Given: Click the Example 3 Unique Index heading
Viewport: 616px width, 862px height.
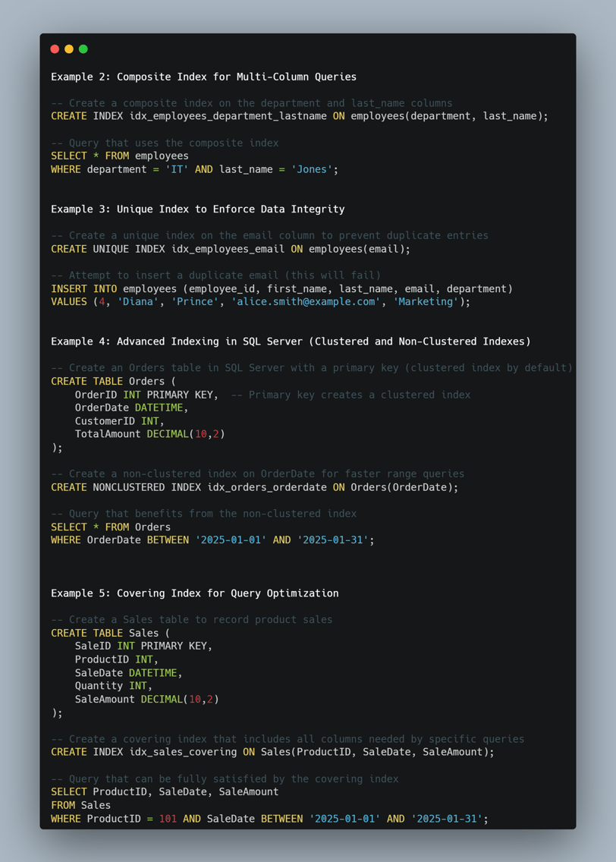Looking at the screenshot, I should [x=197, y=209].
